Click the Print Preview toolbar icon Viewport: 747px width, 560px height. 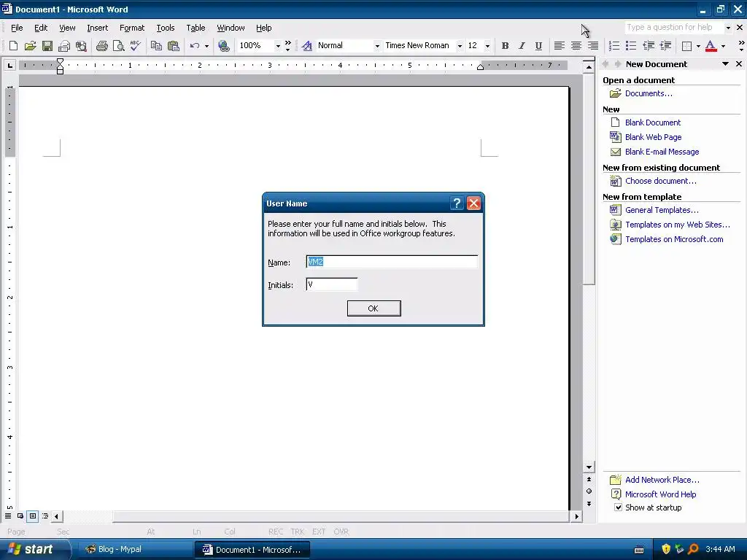tap(118, 46)
